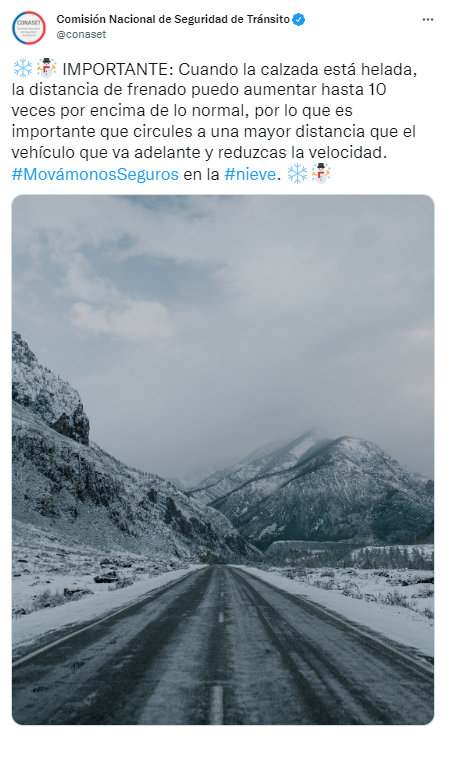The image size is (451, 768).
Task: Open the three-dot more options menu
Action: 427,20
